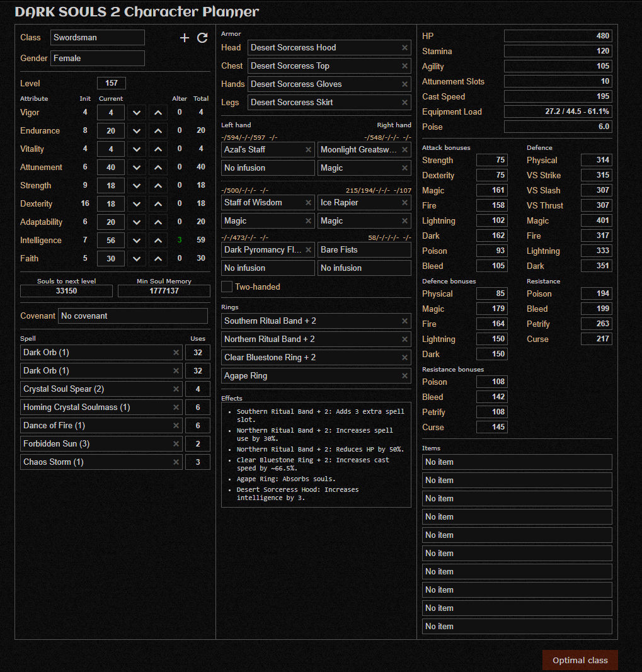Click the Petrify resistance value 263
Viewport: 642px width, 672px height.
tap(597, 324)
